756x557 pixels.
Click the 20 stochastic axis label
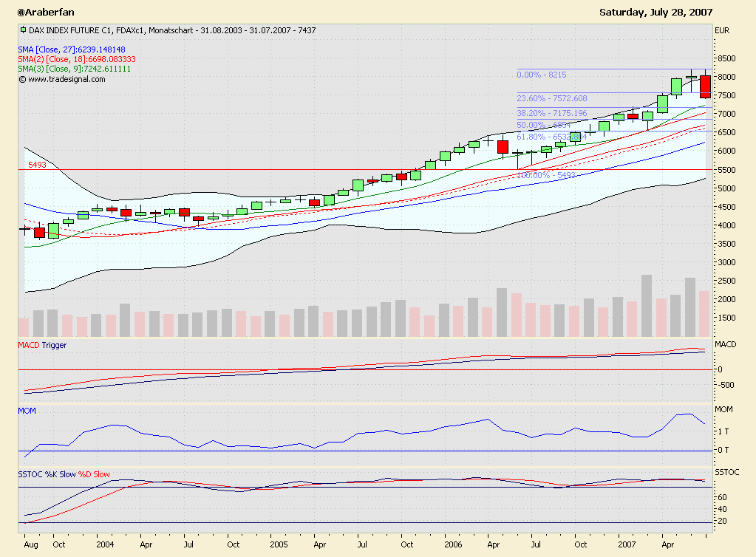(x=722, y=522)
